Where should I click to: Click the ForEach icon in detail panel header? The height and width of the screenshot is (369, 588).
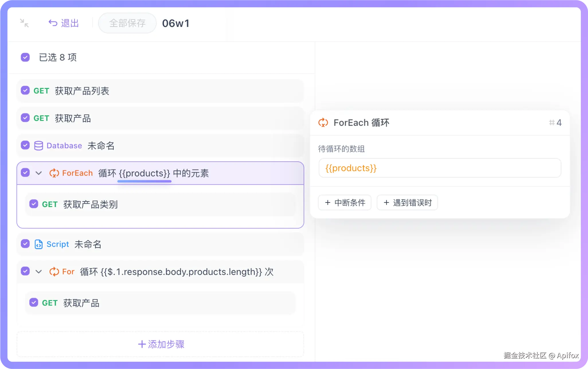click(323, 123)
